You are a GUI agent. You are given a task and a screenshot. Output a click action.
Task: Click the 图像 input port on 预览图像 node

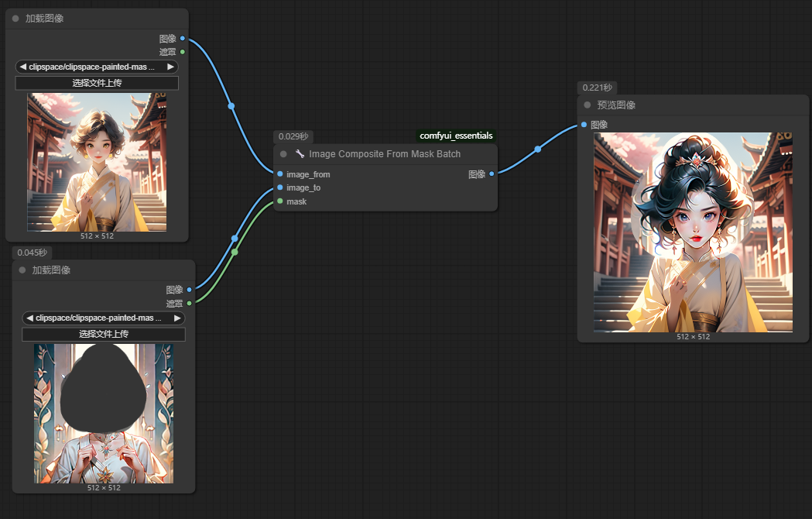coord(584,125)
